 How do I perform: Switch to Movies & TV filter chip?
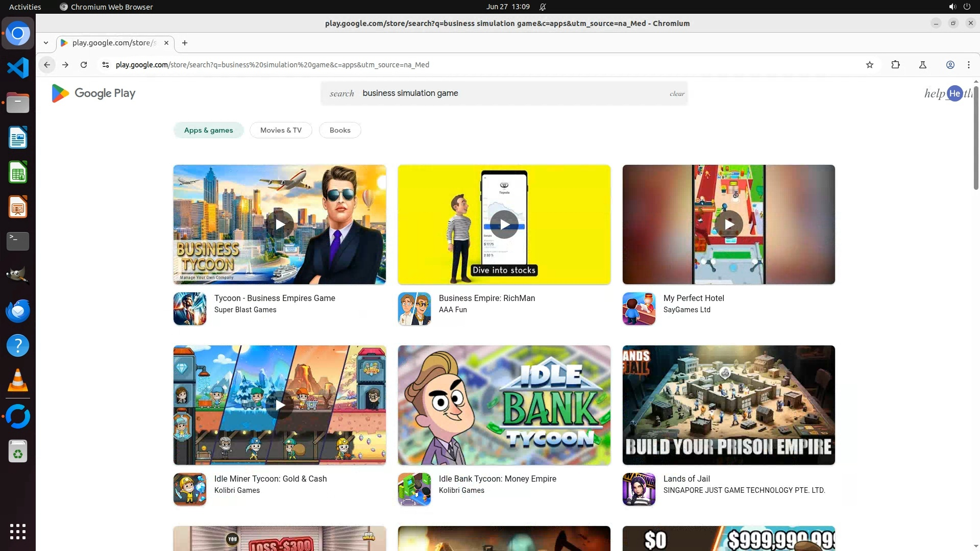(x=281, y=130)
